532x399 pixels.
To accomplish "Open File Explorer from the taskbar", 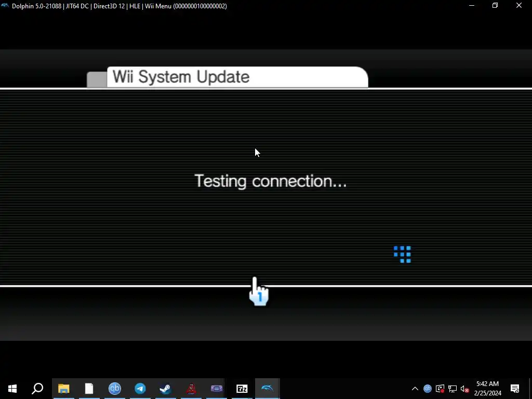I will coord(64,389).
